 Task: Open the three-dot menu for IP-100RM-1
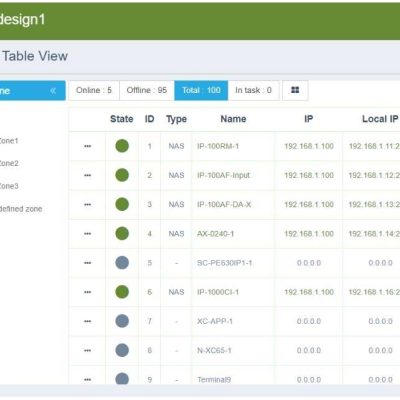click(88, 146)
